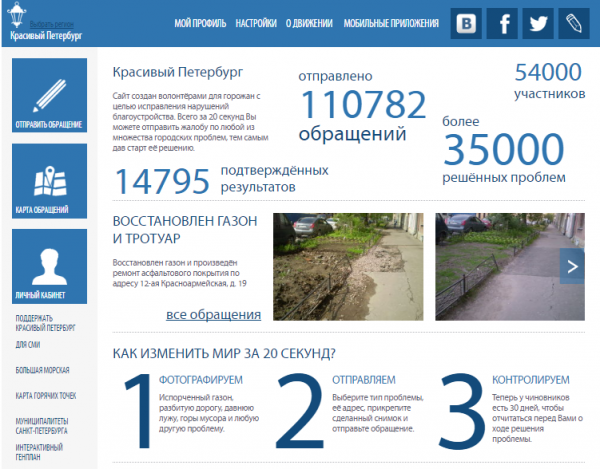The height and width of the screenshot is (469, 600).
Task: Open the VKontakte social page
Action: [466, 24]
